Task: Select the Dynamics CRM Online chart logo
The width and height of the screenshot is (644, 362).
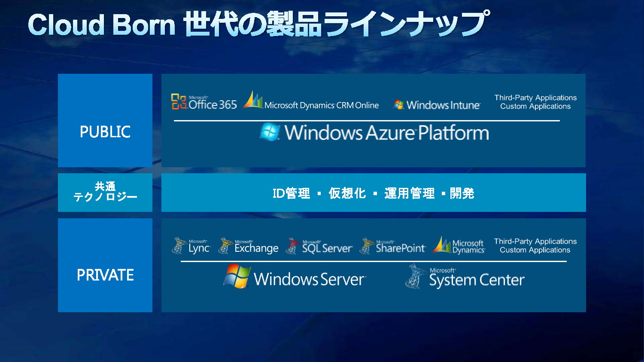Action: point(253,100)
